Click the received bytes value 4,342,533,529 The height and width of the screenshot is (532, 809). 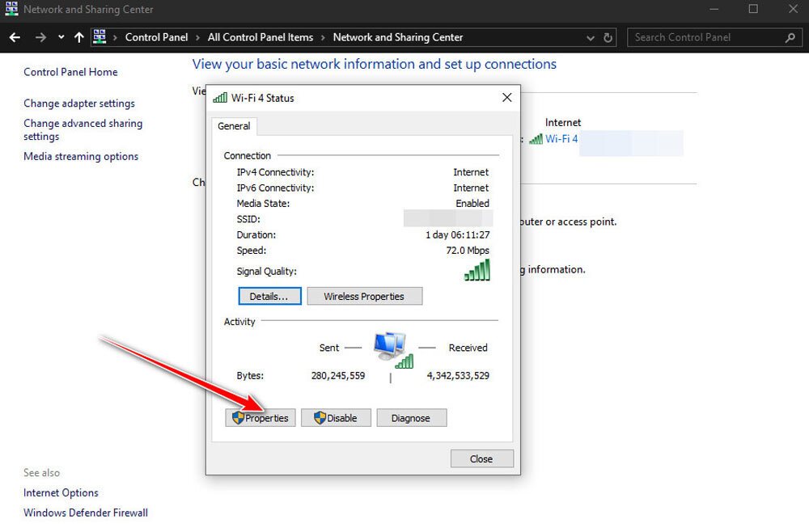[458, 376]
